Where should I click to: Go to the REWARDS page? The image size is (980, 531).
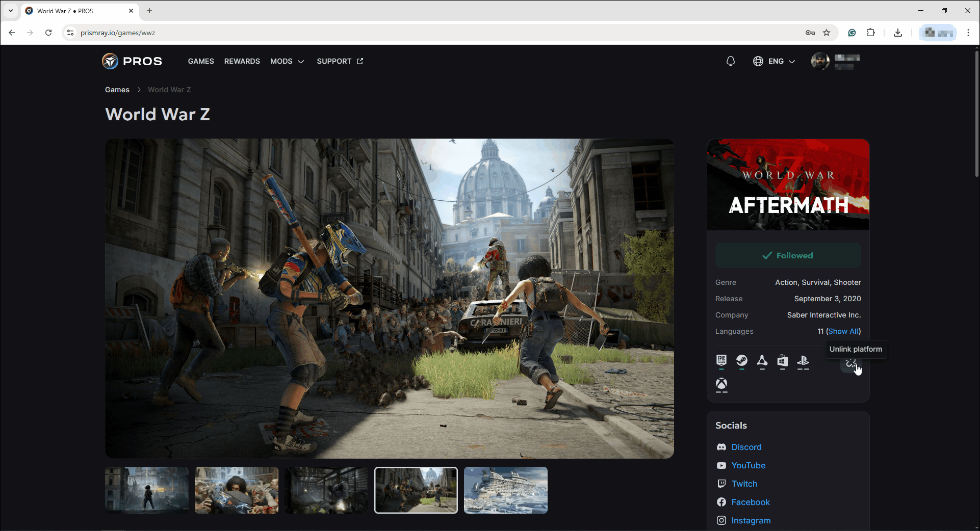(x=242, y=61)
